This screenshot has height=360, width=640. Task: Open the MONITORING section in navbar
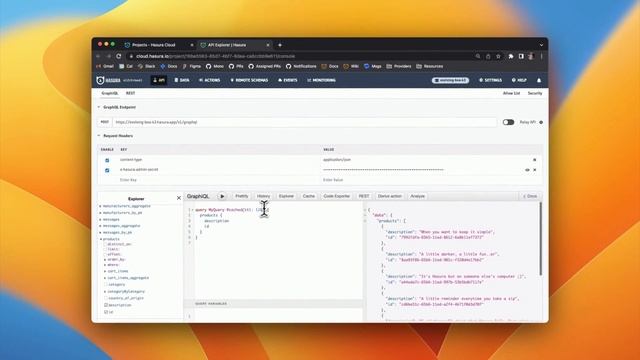pos(321,80)
